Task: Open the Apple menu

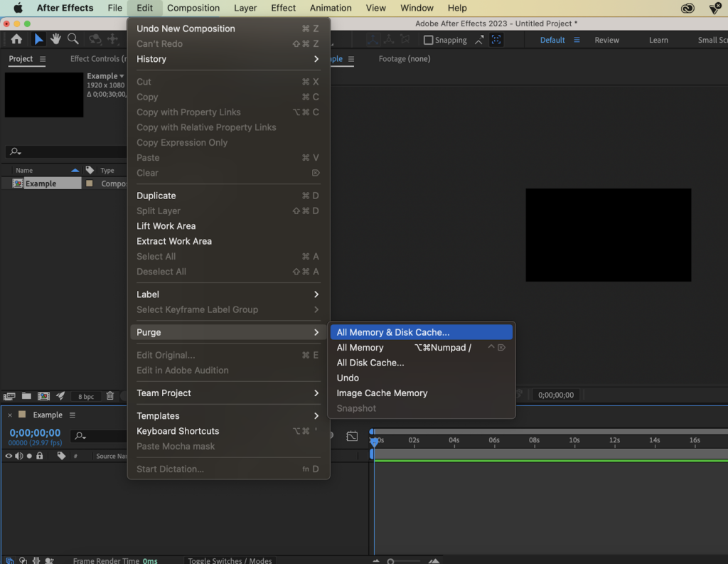Action: point(18,8)
